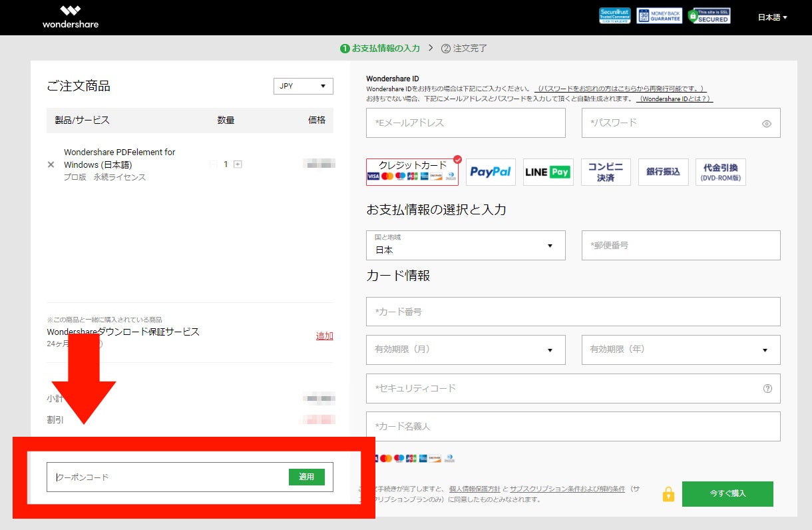Click the Wondershare logo

(70, 17)
